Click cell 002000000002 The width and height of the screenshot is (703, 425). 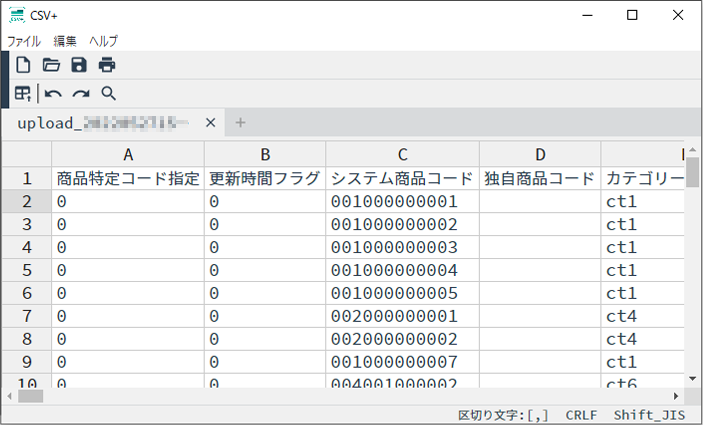coord(403,338)
